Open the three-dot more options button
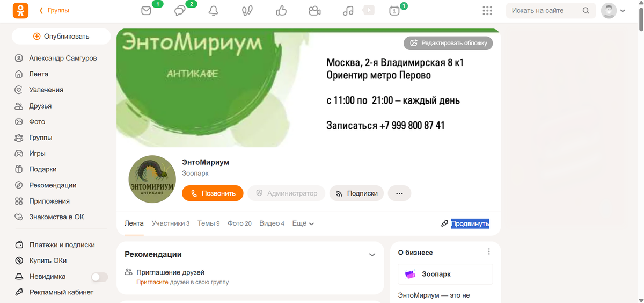644x303 pixels. pos(399,193)
